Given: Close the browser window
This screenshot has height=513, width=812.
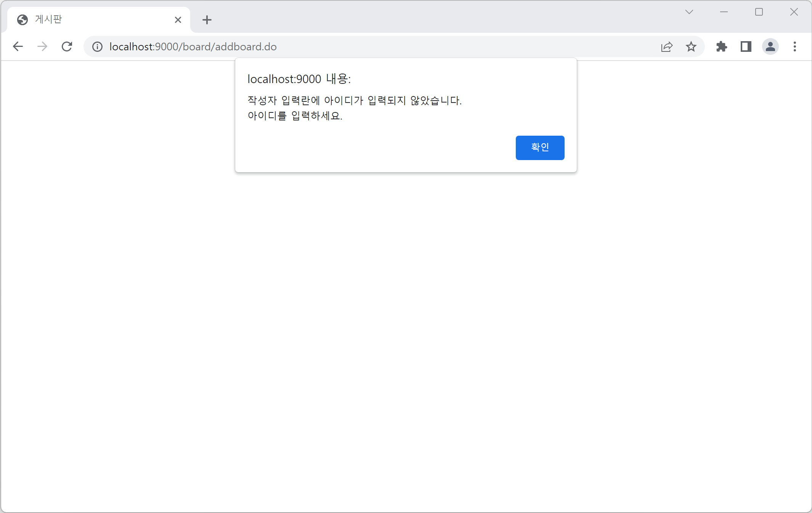Looking at the screenshot, I should [x=794, y=12].
